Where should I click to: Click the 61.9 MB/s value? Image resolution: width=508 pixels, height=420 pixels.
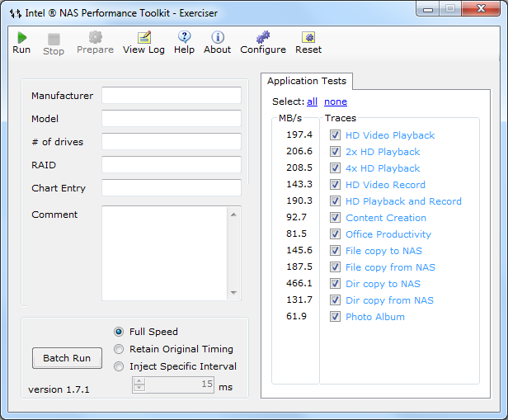point(296,316)
